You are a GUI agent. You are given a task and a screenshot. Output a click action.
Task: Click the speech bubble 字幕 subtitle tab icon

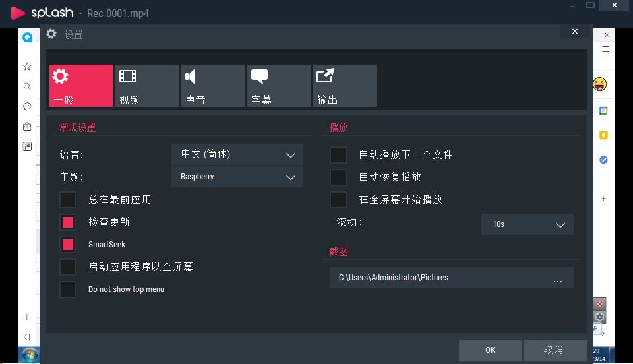click(260, 76)
